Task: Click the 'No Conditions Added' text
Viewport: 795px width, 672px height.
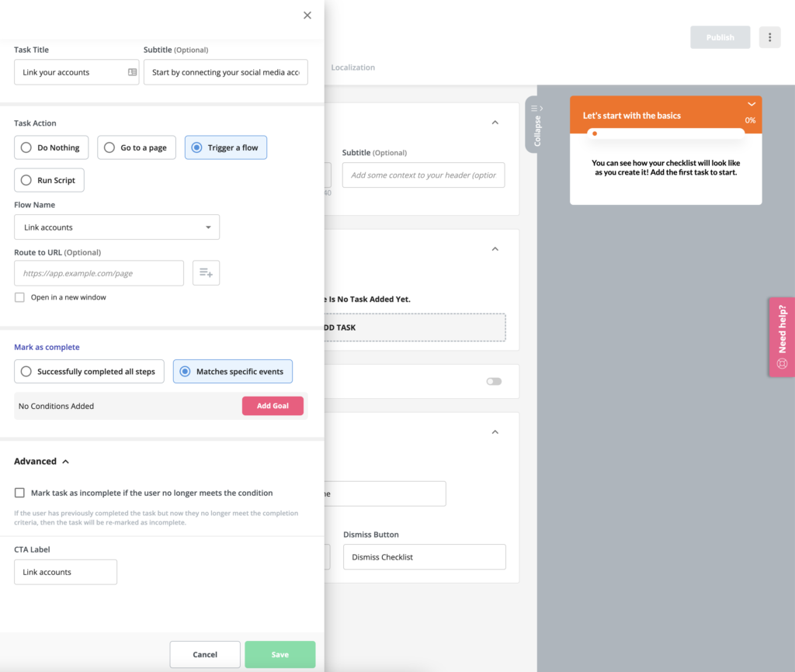Action: point(56,406)
